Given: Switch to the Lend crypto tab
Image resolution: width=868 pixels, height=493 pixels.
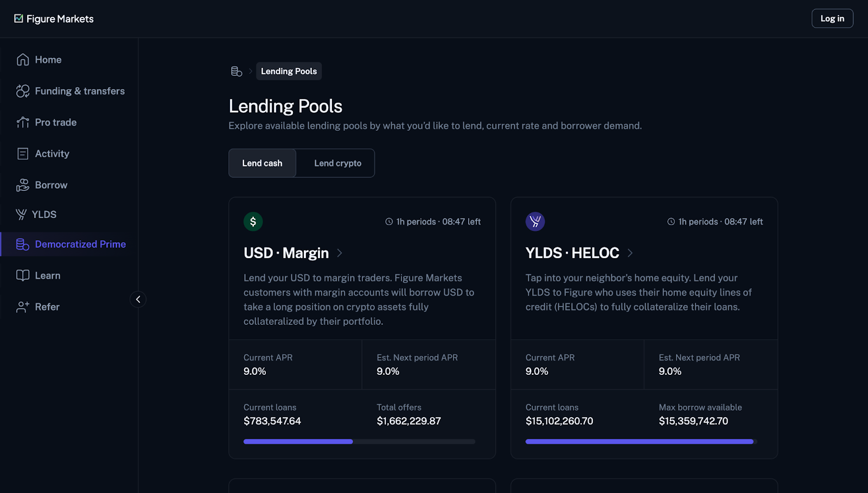Looking at the screenshot, I should point(337,163).
